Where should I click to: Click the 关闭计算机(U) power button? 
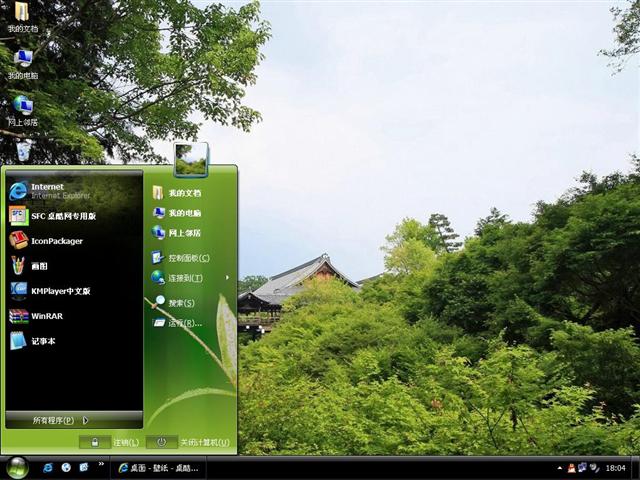162,442
